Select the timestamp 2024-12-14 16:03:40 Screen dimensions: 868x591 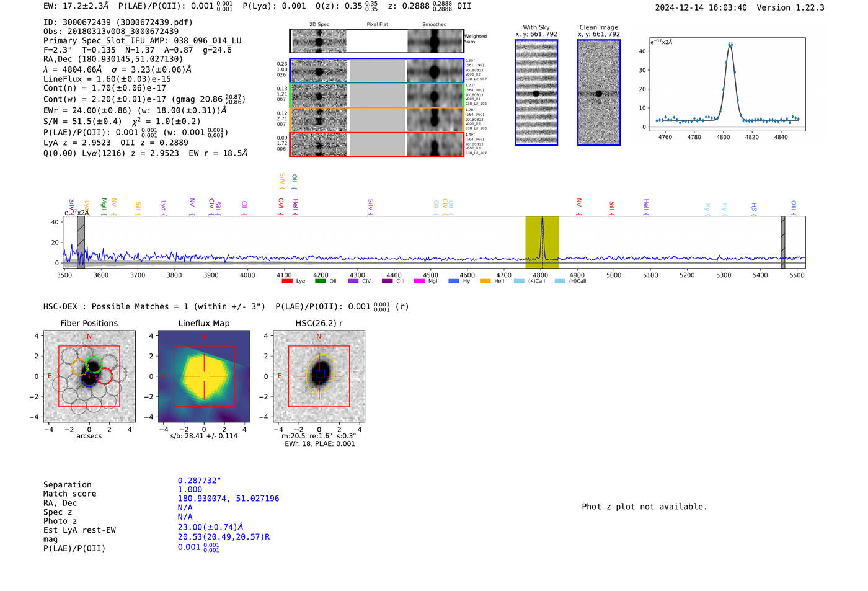pos(701,7)
